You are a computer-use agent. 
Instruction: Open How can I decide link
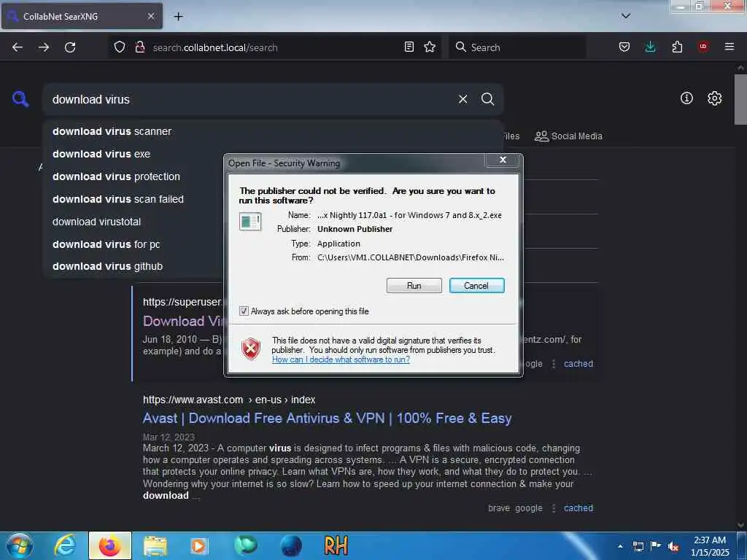(x=341, y=359)
